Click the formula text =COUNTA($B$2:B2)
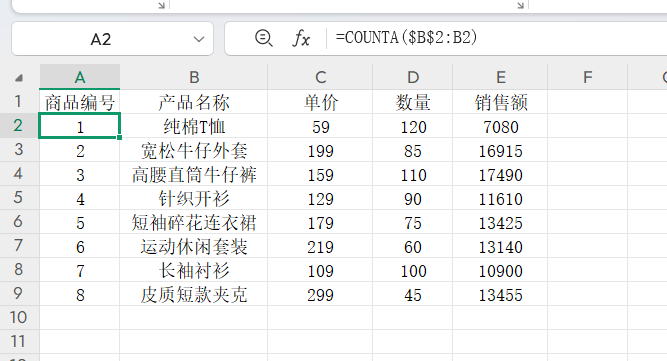 pos(407,38)
